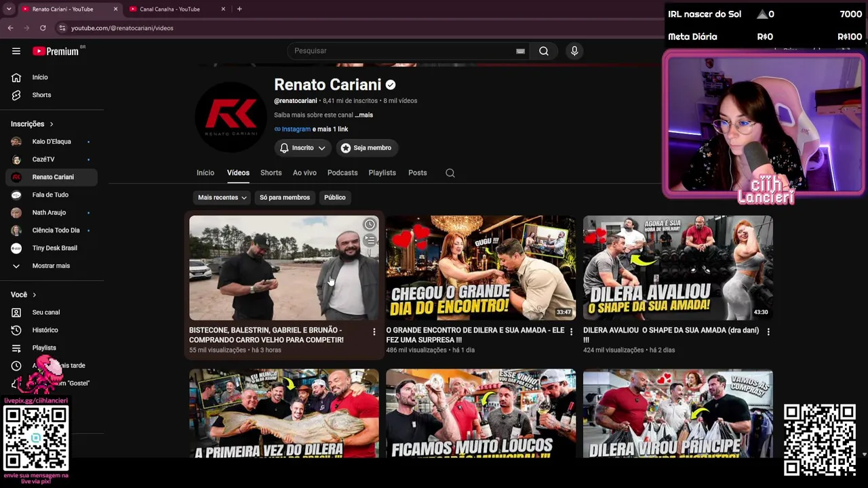Click the Bistecone, Balestrin video title

(267, 335)
